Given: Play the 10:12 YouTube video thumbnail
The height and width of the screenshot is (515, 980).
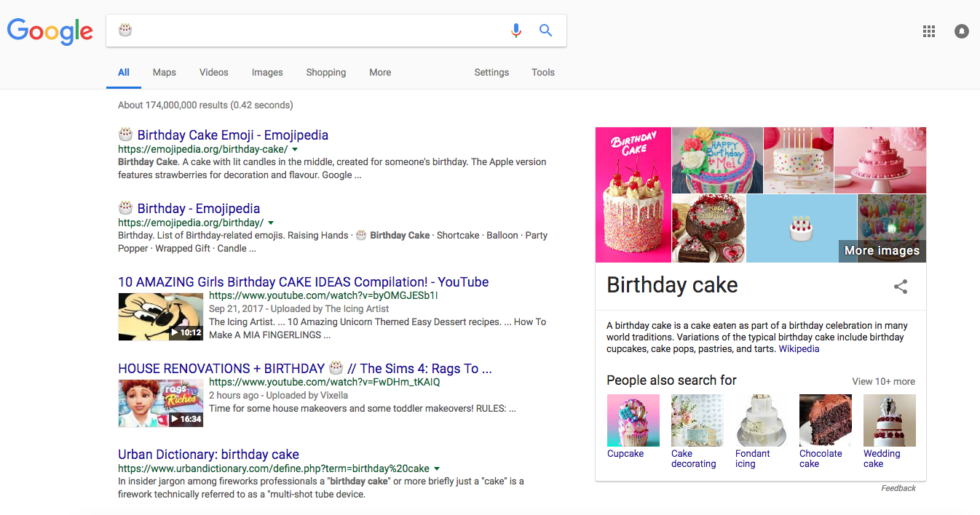Looking at the screenshot, I should coord(161,316).
